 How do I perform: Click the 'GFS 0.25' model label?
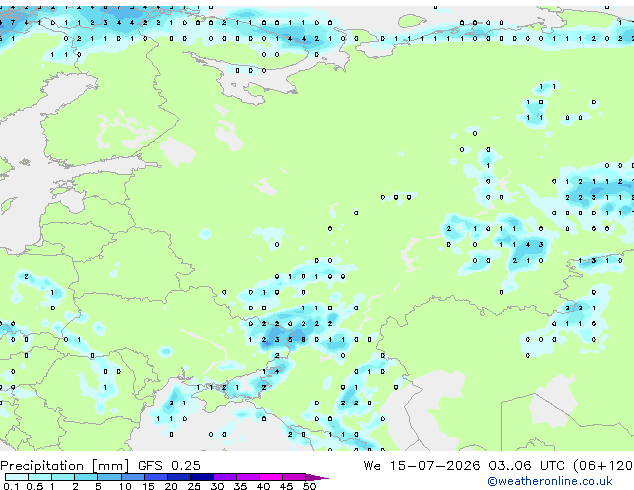[x=169, y=466]
